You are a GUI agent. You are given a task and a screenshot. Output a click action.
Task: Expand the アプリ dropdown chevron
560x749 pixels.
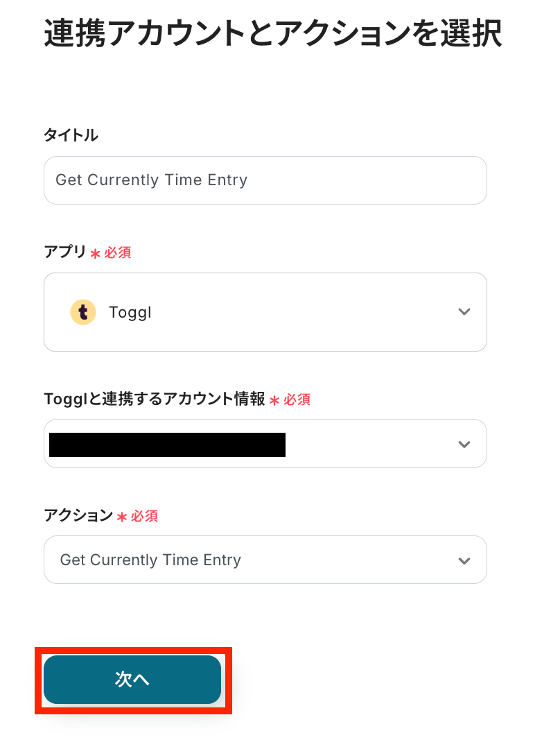464,312
